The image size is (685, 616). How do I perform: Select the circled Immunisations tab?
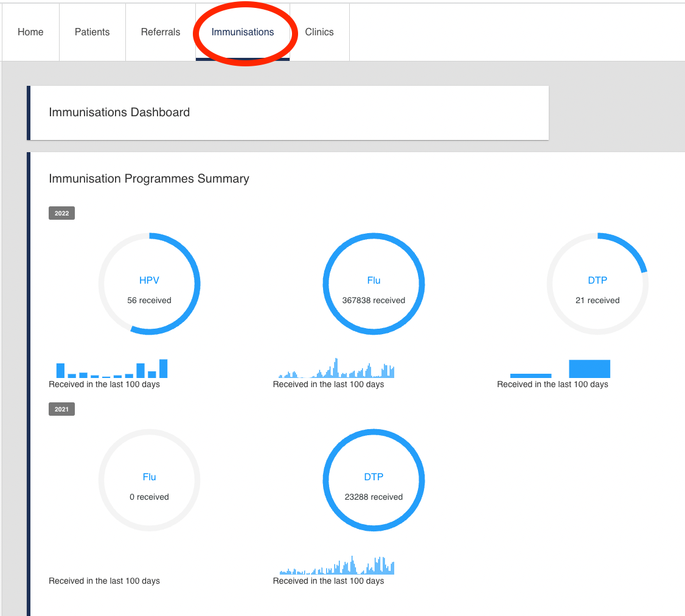243,32
